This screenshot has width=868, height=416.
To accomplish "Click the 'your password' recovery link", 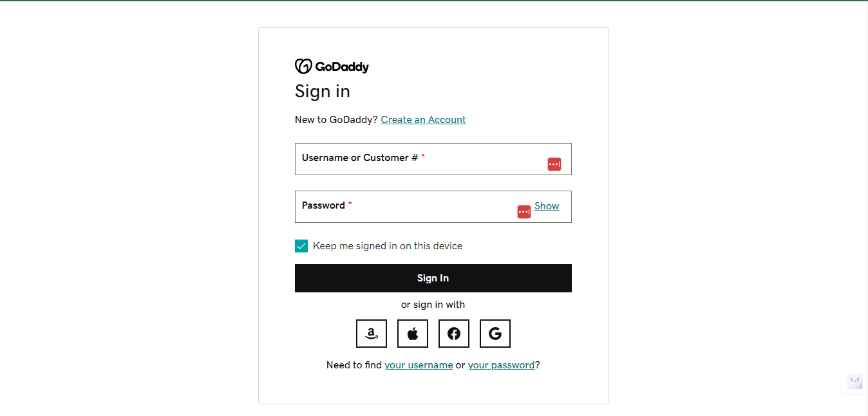I will click(x=501, y=365).
